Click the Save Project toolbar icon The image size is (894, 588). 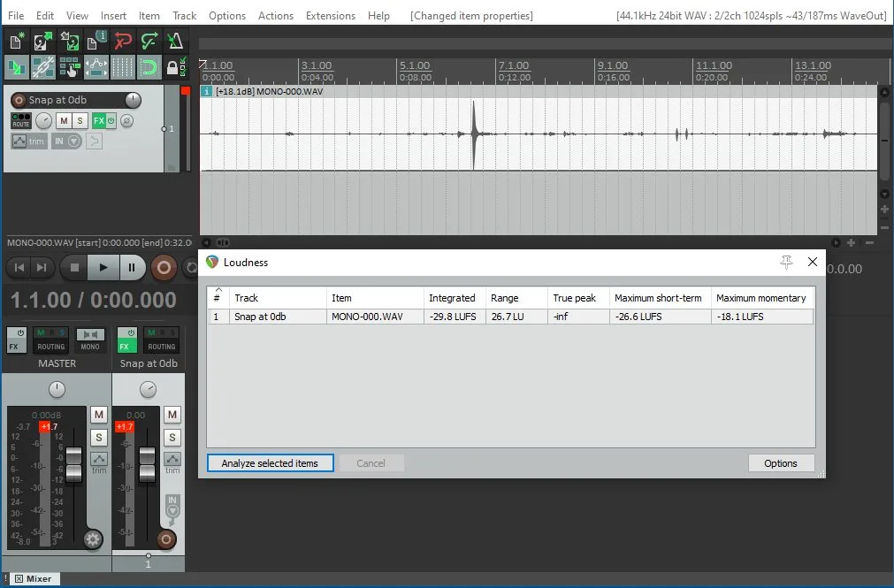(70, 41)
